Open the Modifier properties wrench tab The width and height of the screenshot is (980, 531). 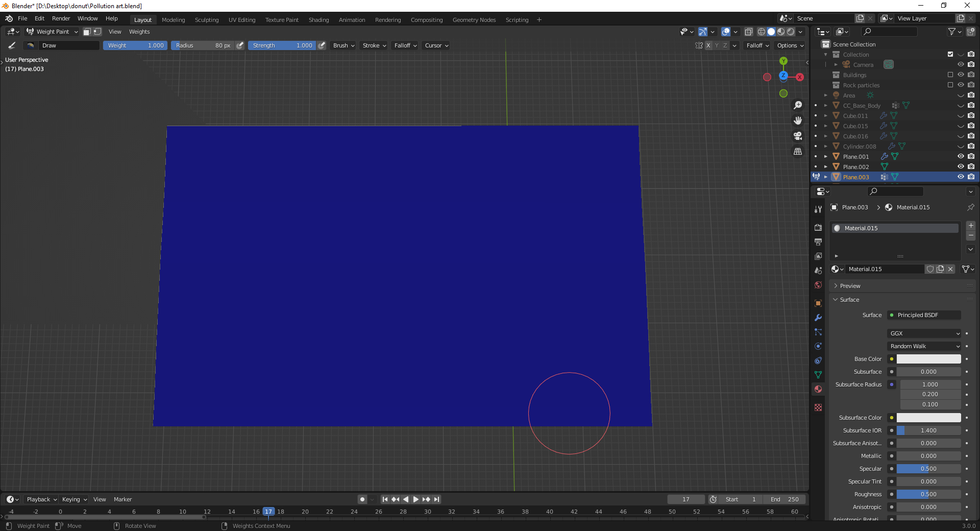pyautogui.click(x=818, y=318)
